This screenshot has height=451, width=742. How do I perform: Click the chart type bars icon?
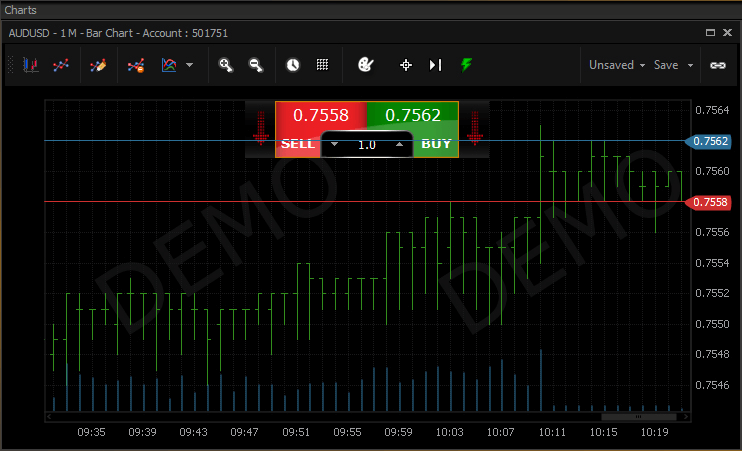[31, 65]
